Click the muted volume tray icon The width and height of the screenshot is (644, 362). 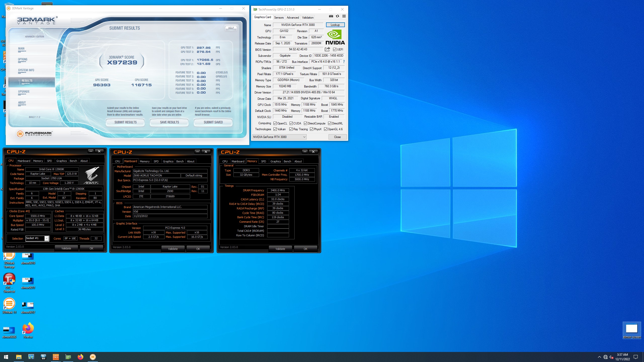pos(611,357)
